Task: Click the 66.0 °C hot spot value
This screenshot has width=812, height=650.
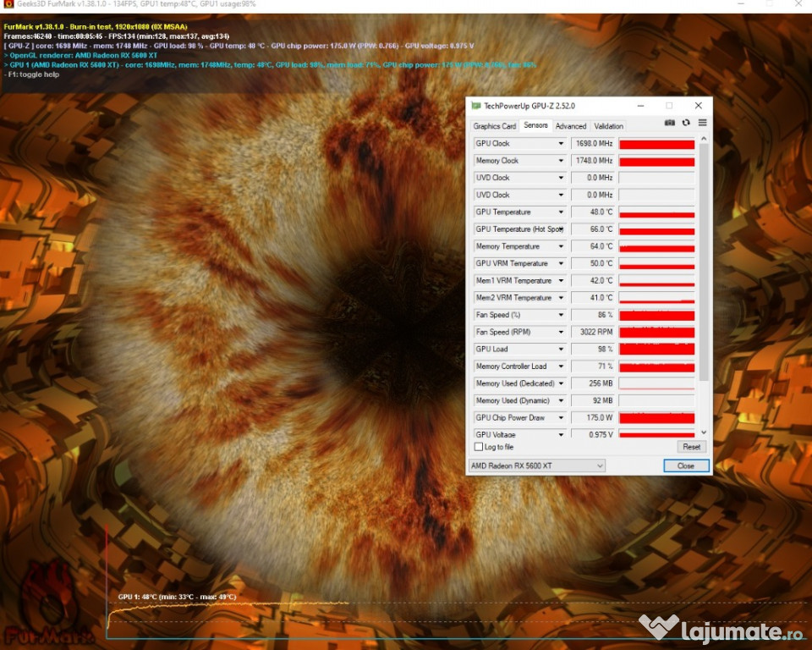Action: [593, 229]
